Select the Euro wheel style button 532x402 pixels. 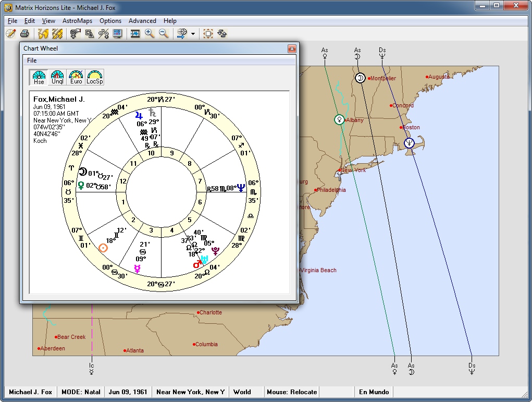click(x=76, y=77)
